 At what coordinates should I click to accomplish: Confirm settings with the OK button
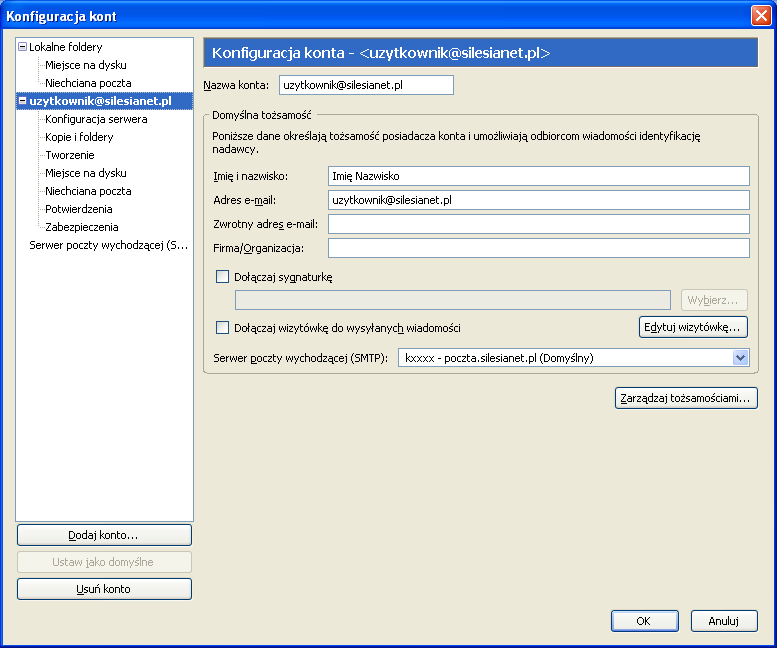tap(644, 621)
